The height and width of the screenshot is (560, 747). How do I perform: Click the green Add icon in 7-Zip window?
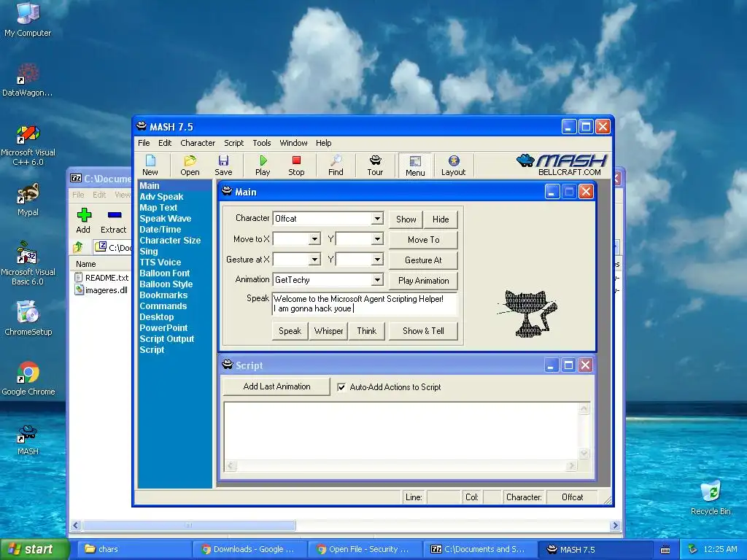tap(83, 221)
